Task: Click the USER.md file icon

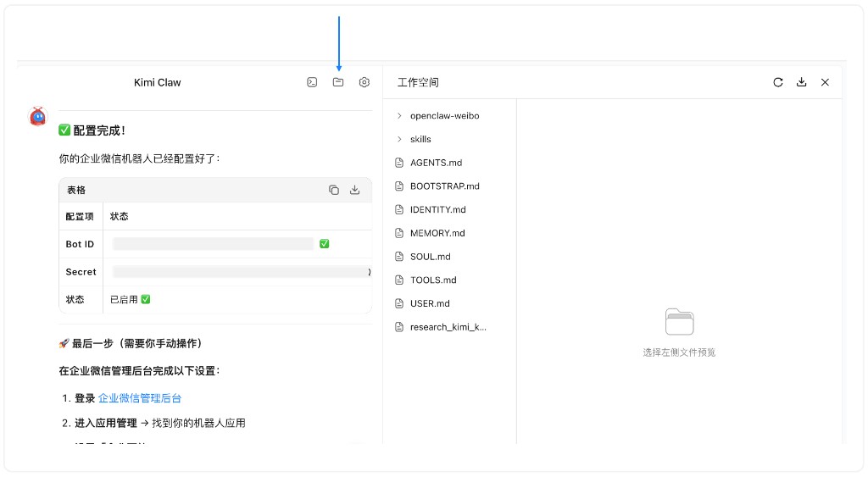Action: click(x=399, y=303)
